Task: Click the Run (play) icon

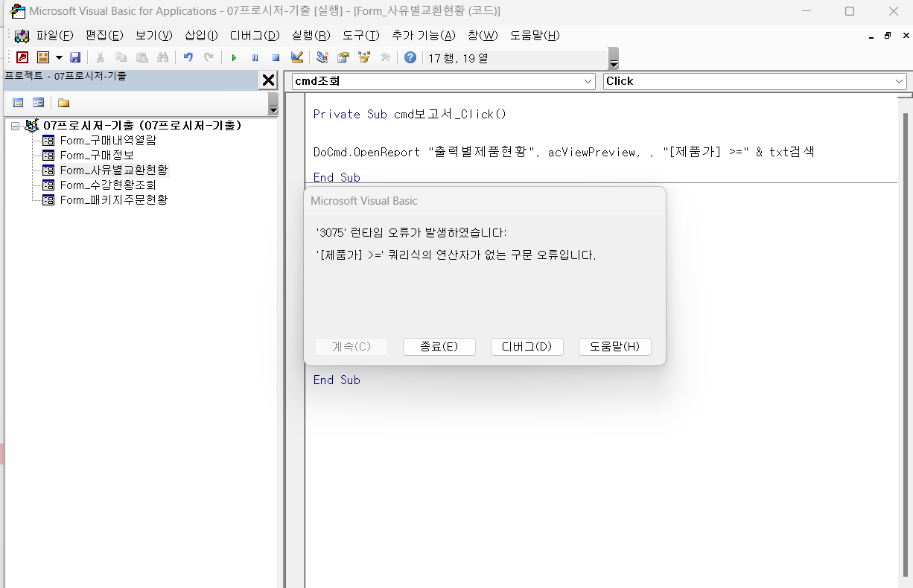Action: point(234,57)
